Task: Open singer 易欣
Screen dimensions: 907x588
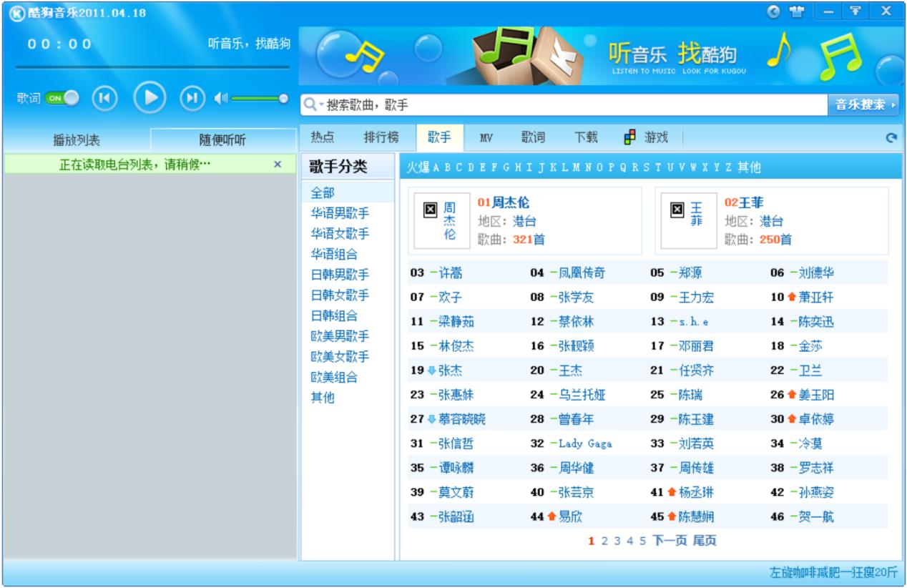Action: coord(570,516)
